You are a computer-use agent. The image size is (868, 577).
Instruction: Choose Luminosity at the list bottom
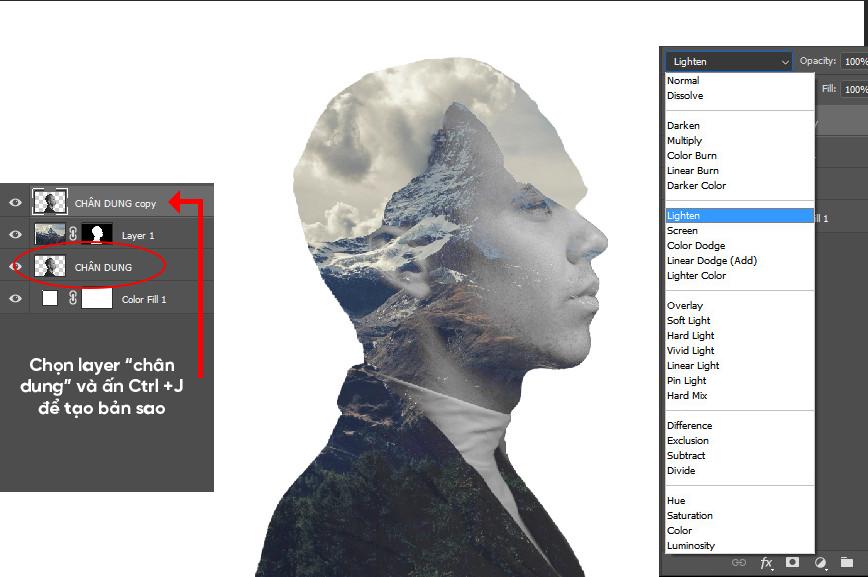pyautogui.click(x=693, y=545)
